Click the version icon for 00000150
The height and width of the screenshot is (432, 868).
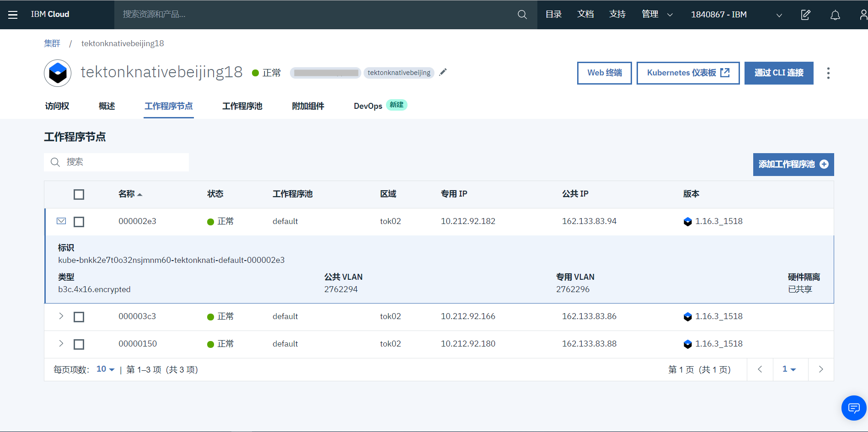(x=687, y=344)
